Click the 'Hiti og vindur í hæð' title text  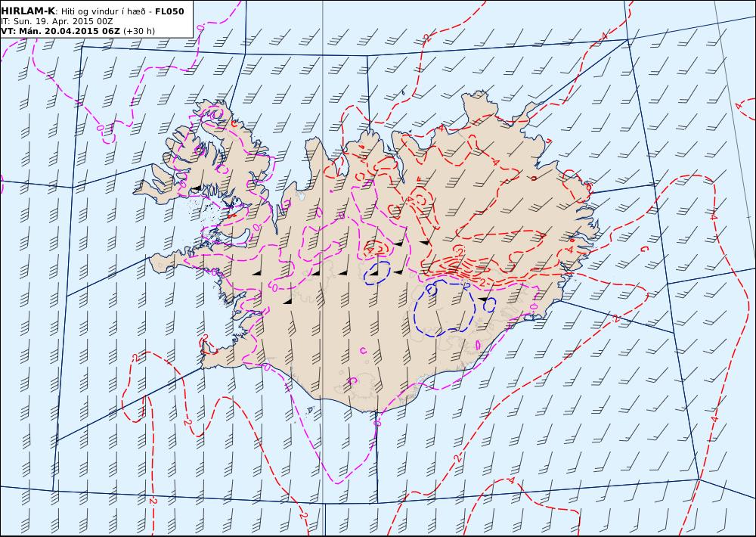(x=104, y=11)
